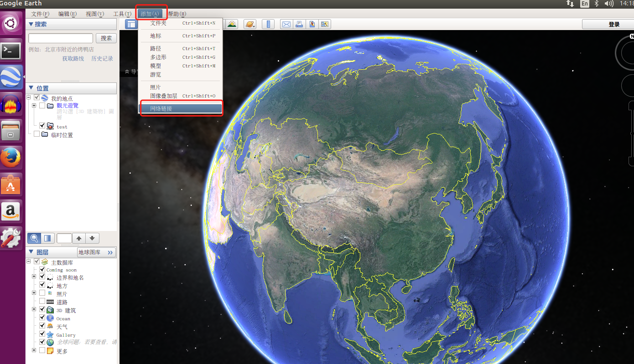The width and height of the screenshot is (634, 364).
Task: Open Audacity from the Ubuntu launcher
Action: [11, 104]
